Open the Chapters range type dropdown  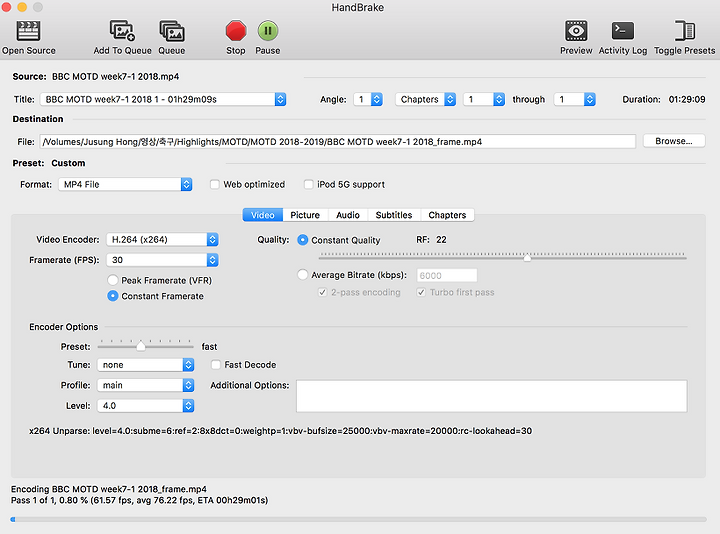tap(426, 100)
